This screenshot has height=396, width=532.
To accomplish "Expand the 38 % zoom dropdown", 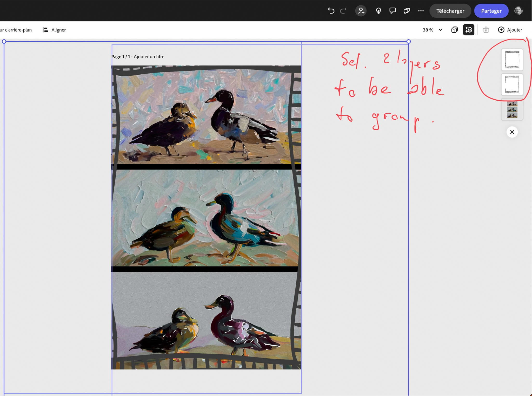I will pyautogui.click(x=428, y=30).
